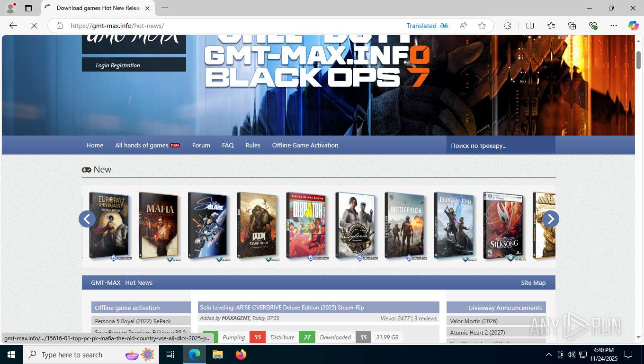Screen dimensions: 644x364
Task: Open Offline Game Activation page
Action: point(305,145)
